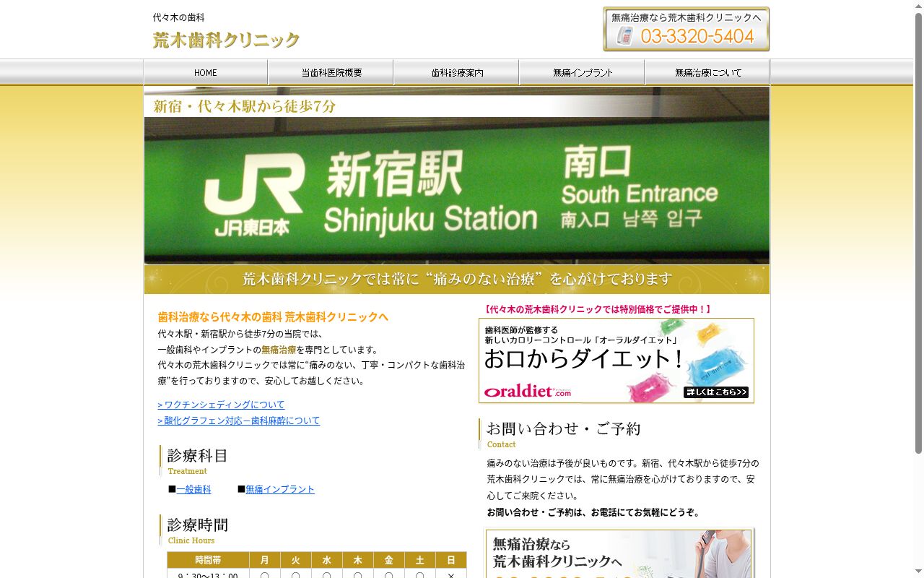Click the 日 column header in hours table
The height and width of the screenshot is (578, 924).
click(x=451, y=560)
